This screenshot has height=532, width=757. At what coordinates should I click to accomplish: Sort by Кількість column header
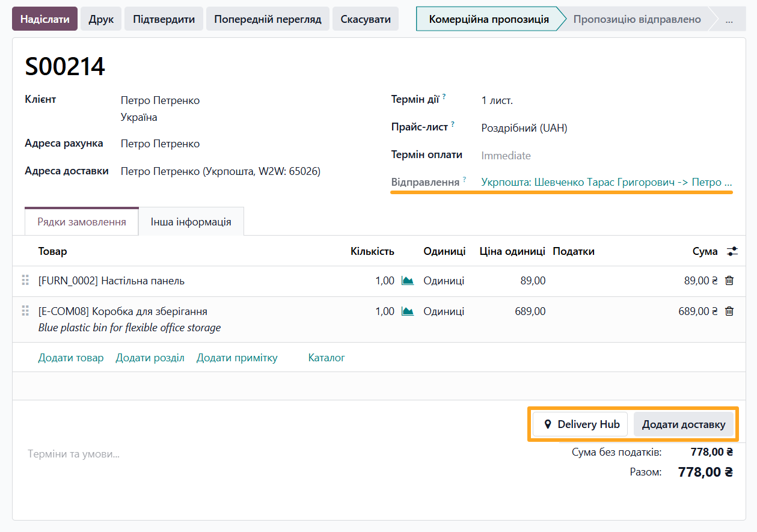tap(372, 251)
